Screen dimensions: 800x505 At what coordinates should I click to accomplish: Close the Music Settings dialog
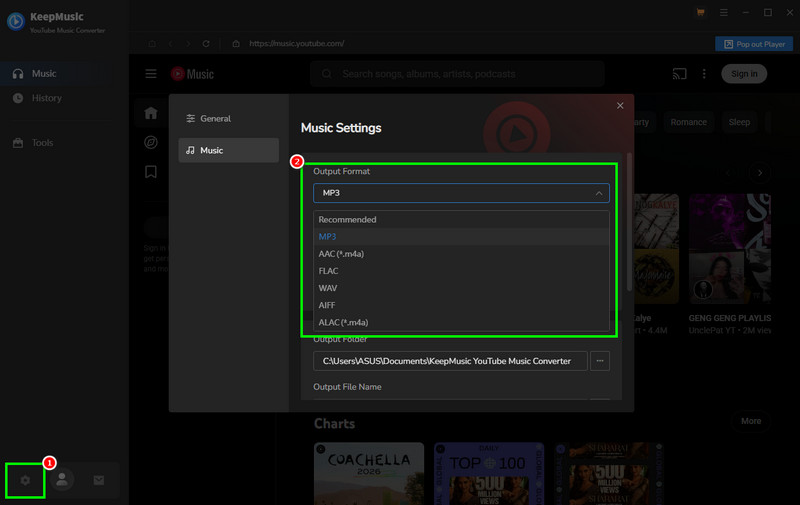[620, 106]
